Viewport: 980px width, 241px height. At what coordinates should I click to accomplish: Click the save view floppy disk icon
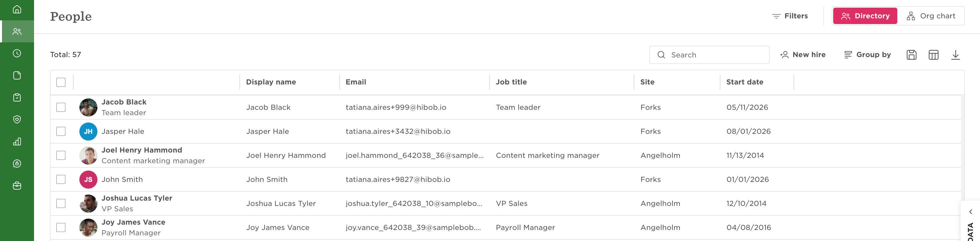[x=912, y=55]
